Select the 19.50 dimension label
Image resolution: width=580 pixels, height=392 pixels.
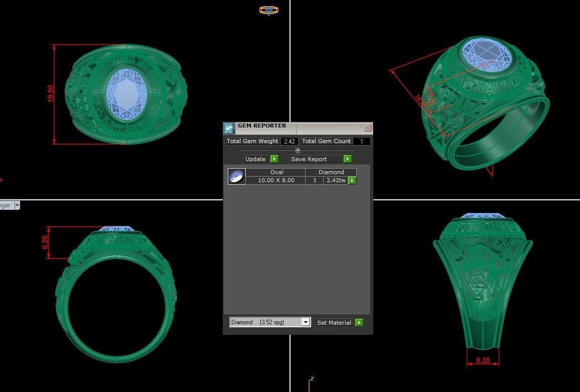click(x=51, y=93)
